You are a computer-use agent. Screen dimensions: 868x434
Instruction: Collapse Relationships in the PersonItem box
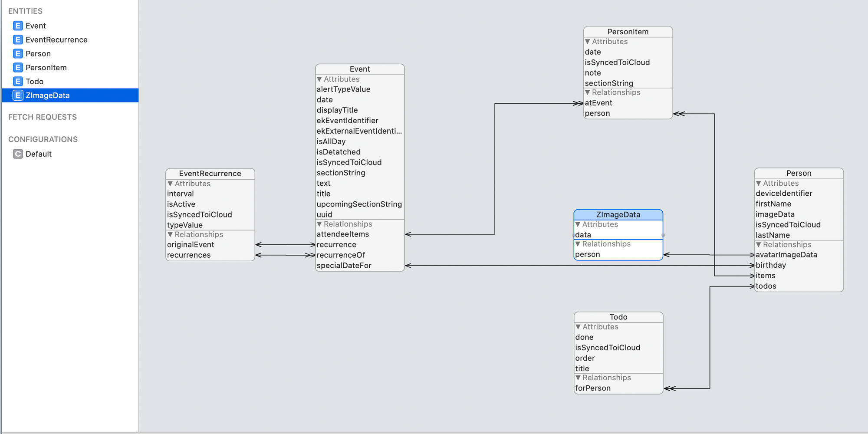[x=588, y=92]
